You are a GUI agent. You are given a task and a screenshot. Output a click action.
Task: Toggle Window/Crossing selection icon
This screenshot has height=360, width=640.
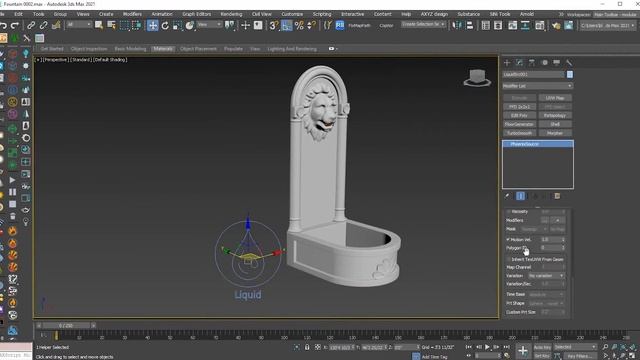pos(136,25)
